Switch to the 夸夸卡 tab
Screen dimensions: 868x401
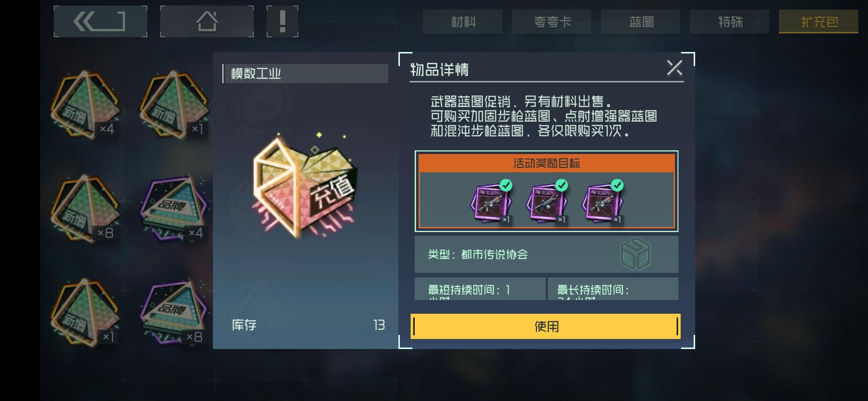552,22
